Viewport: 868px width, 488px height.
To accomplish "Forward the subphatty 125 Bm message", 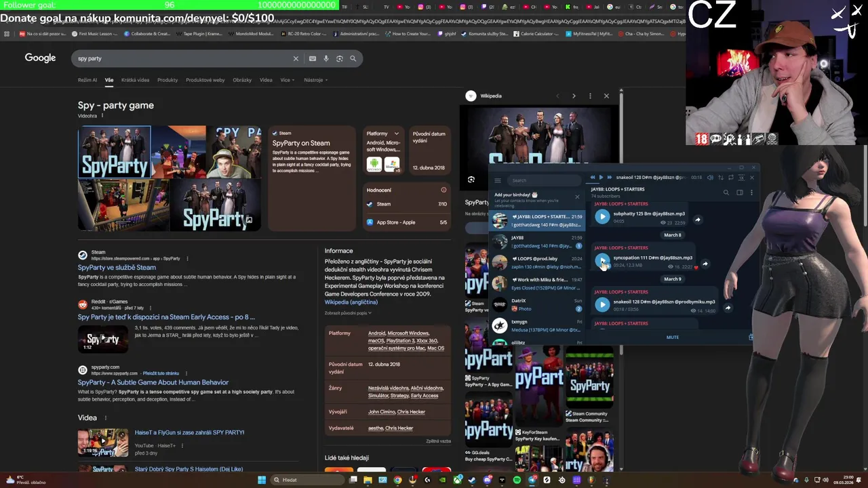I will pos(698,220).
